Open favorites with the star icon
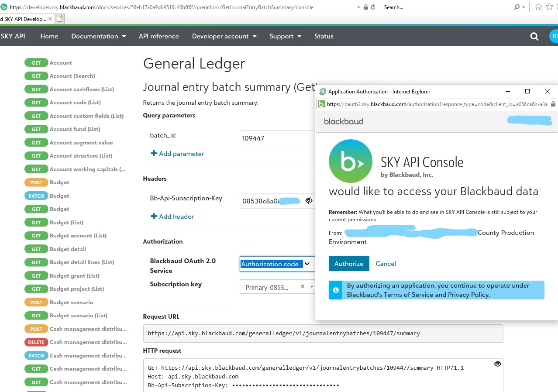 [x=548, y=7]
